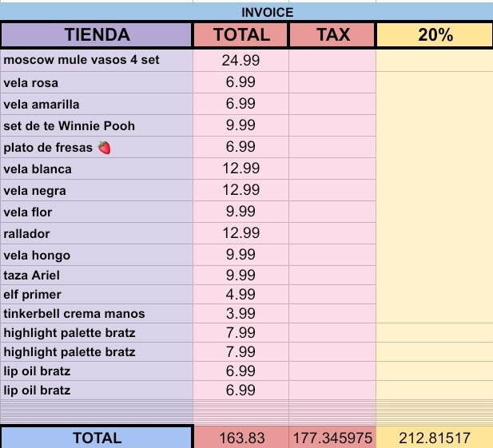
Task: Select the 3.99 price cell
Action: tap(241, 314)
